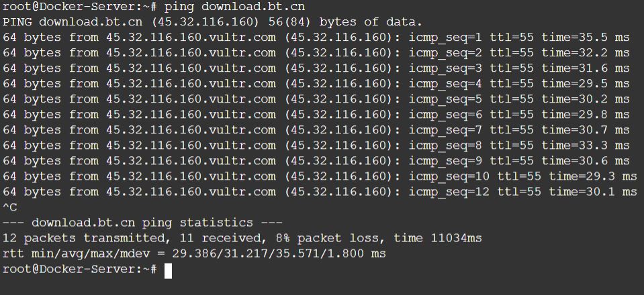Click the icmp_seq=1 ping reply line
Screen dimensions: 644x295
tap(316, 37)
